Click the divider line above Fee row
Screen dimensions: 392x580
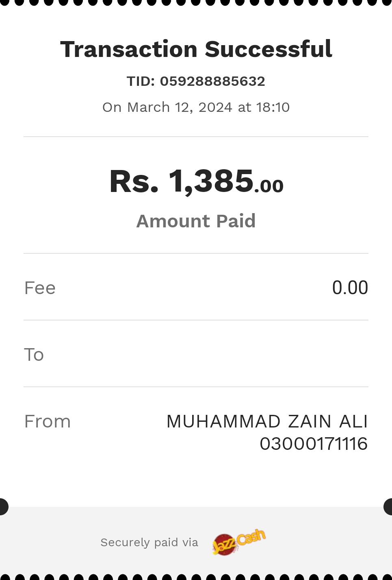coord(196,253)
